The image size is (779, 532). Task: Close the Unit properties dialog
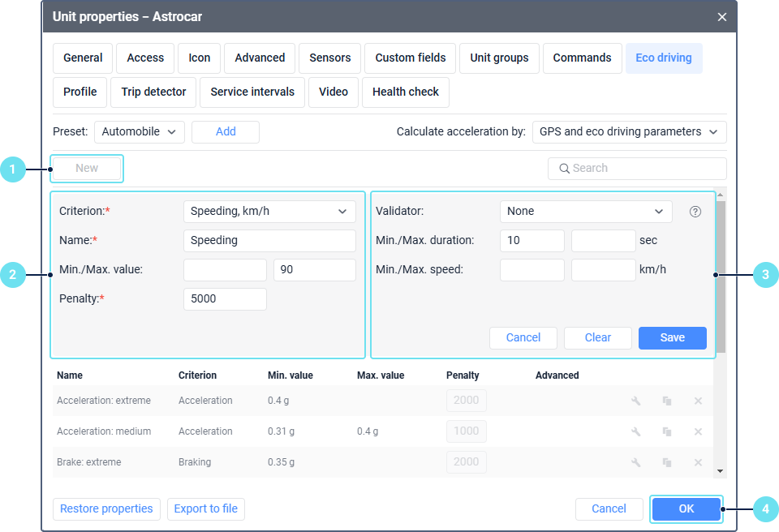(x=721, y=16)
